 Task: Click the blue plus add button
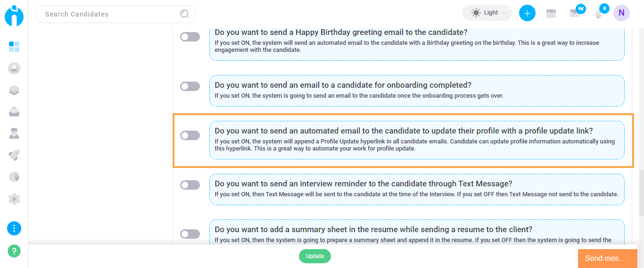tap(527, 13)
